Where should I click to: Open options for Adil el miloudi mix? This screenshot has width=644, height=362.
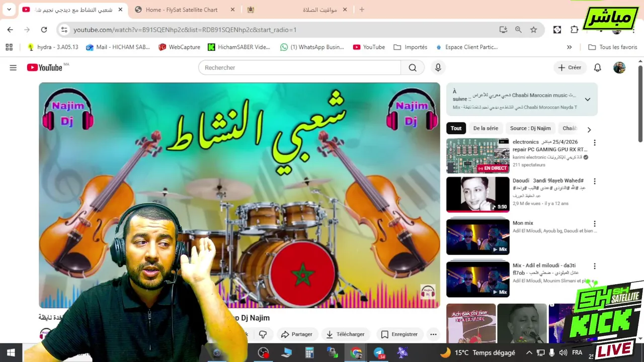[x=595, y=266]
